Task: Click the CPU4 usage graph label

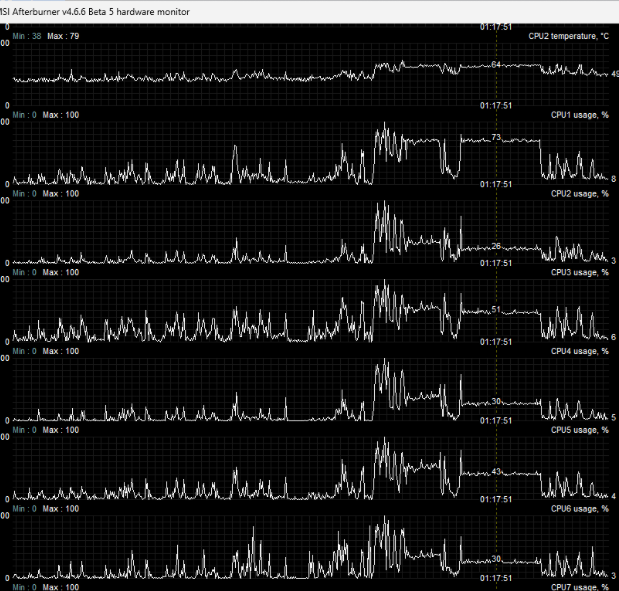Action: pos(580,351)
